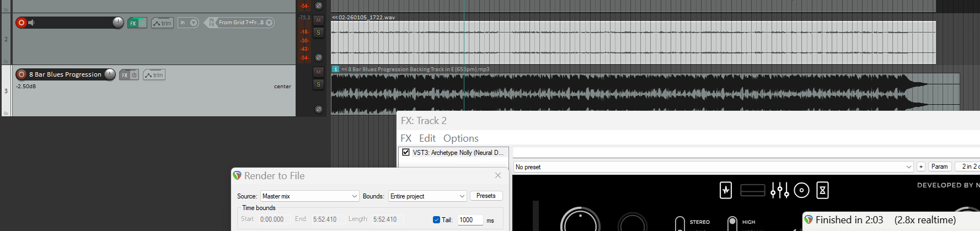Open the amp section icon in Archetype Nolly

click(x=752, y=190)
